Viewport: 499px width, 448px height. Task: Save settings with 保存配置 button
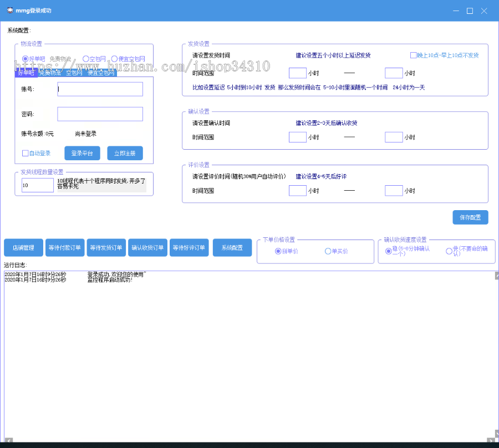(x=470, y=217)
